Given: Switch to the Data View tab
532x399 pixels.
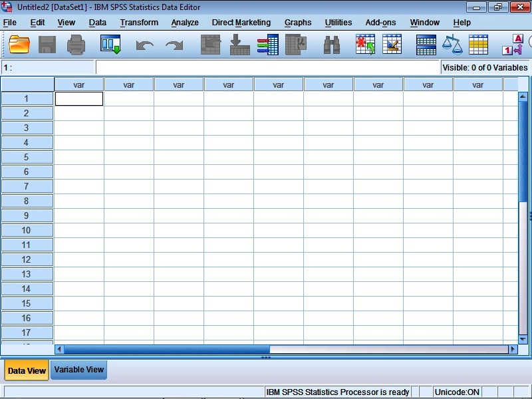Looking at the screenshot, I should point(27,370).
